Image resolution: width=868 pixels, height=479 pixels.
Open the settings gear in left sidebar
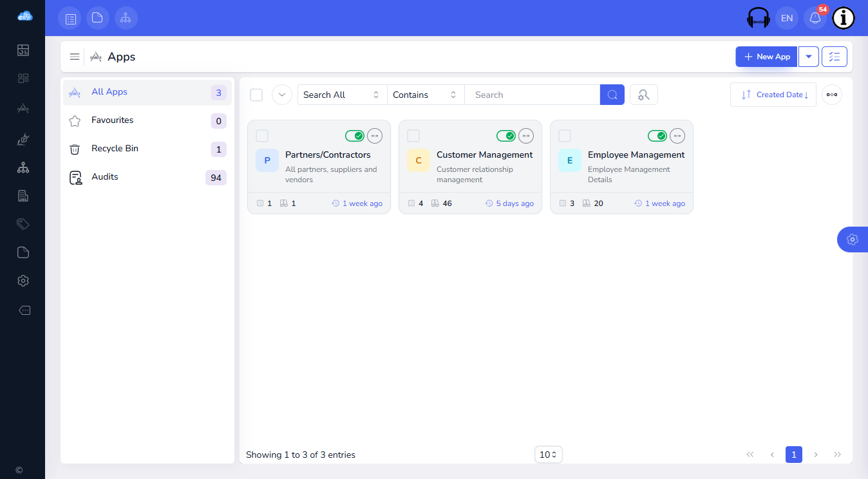(23, 281)
